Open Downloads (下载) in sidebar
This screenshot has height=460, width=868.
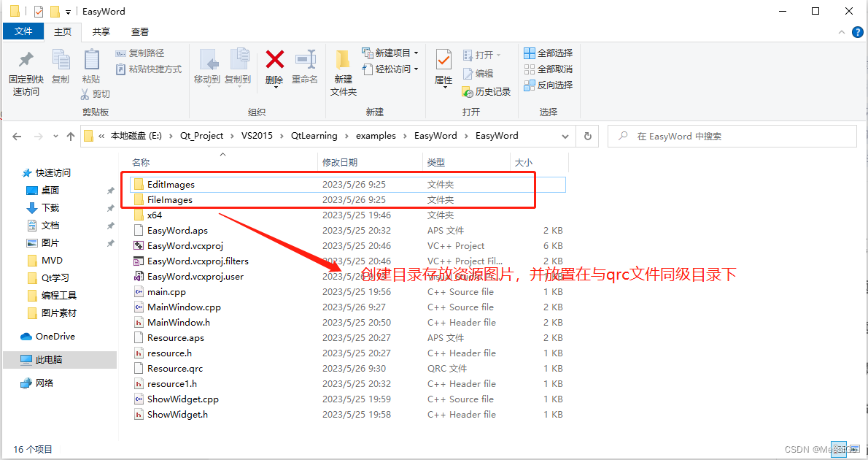pyautogui.click(x=43, y=208)
